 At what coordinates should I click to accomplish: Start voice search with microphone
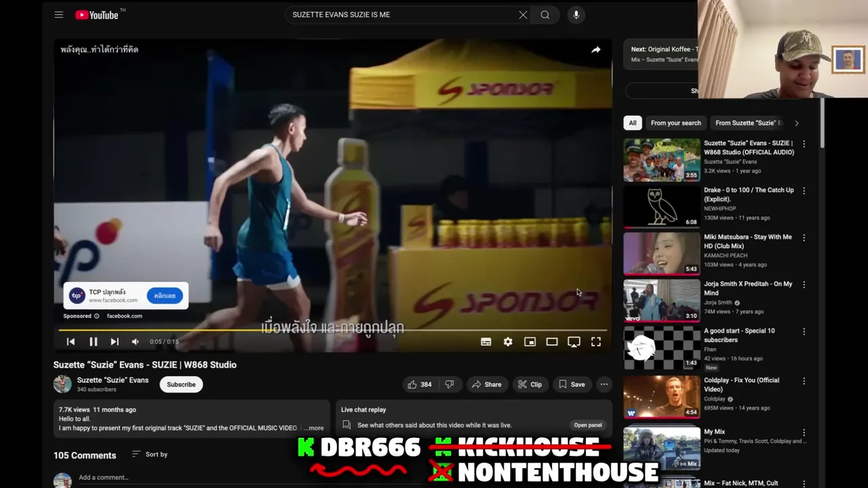click(576, 14)
